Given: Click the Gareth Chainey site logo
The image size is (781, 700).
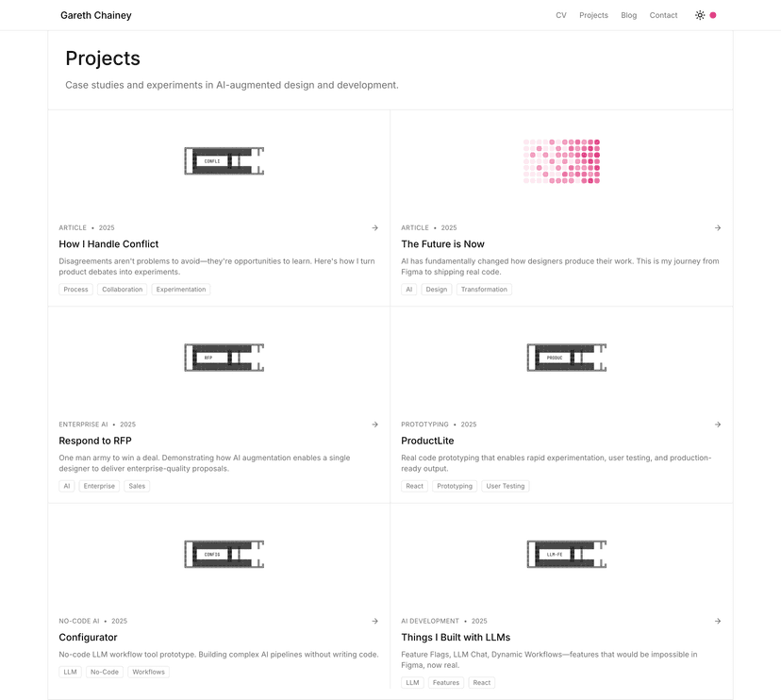Looking at the screenshot, I should pyautogui.click(x=95, y=15).
